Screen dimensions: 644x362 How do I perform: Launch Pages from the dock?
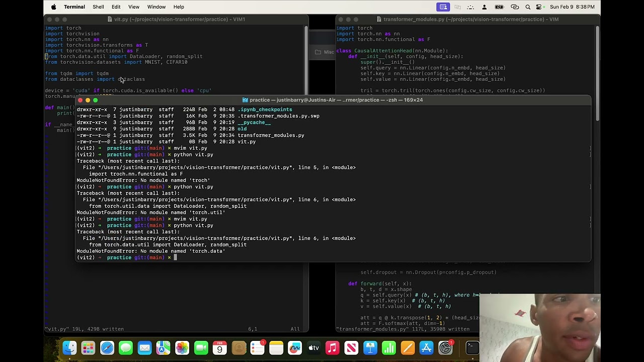point(408,347)
